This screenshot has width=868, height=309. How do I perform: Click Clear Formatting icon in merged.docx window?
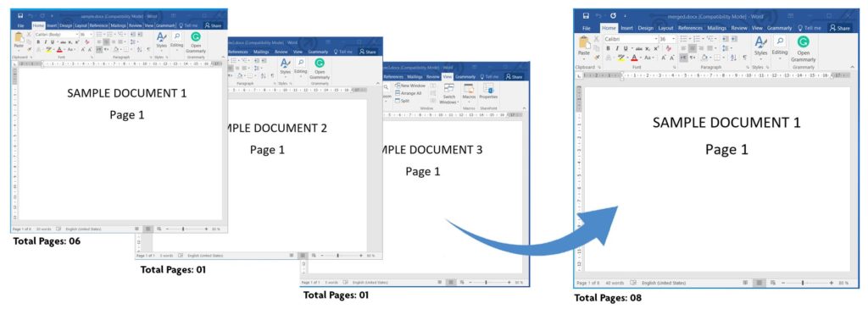(x=668, y=48)
